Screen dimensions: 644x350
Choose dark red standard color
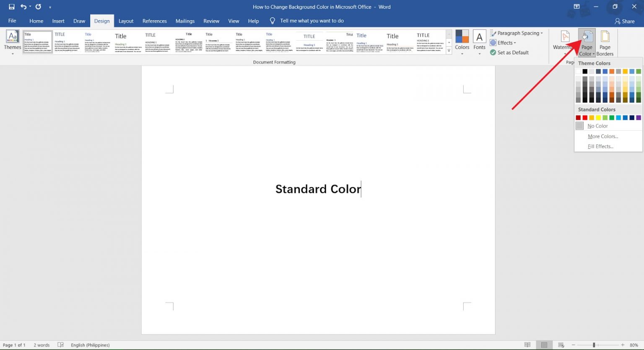pyautogui.click(x=579, y=118)
